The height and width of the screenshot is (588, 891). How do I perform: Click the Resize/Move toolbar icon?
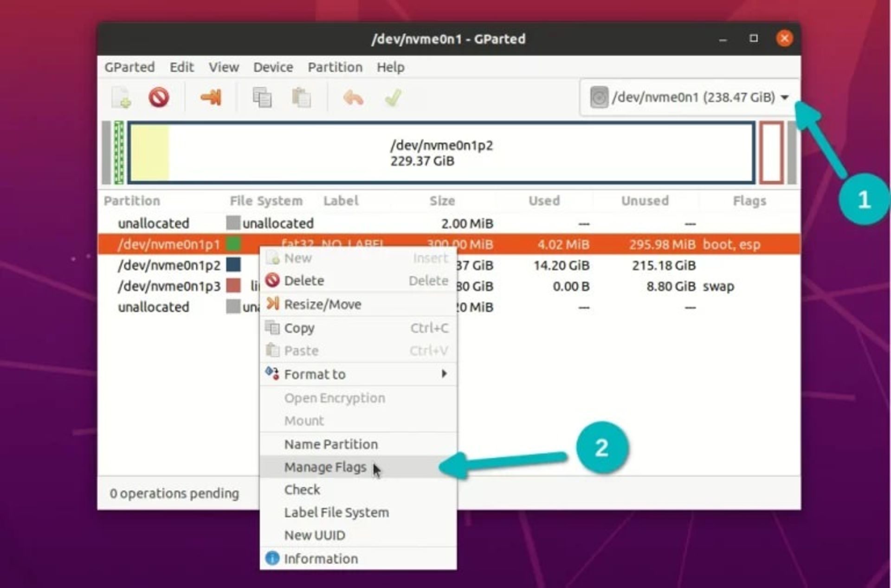(x=211, y=97)
